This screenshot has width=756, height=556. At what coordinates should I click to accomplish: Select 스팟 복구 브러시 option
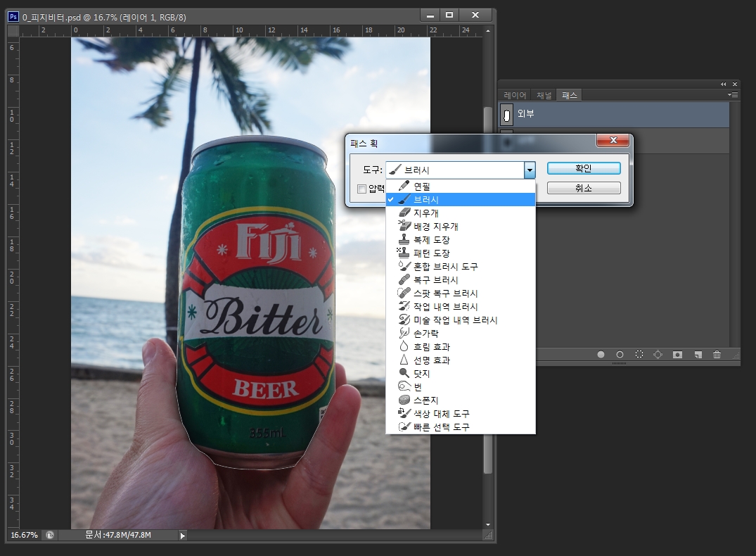coord(461,293)
